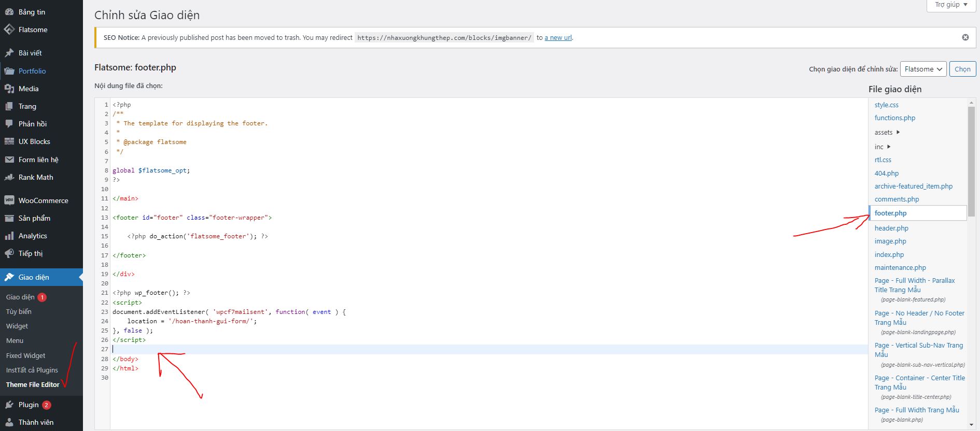The width and height of the screenshot is (980, 431).
Task: Click the file list scrollbar thumb
Action: coord(971,162)
